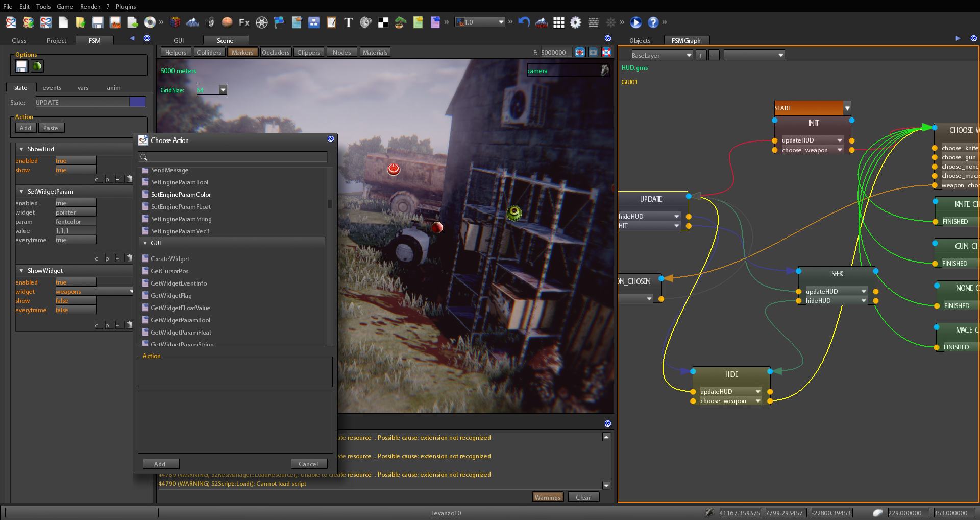This screenshot has height=520, width=980.
Task: Click the undo arrow icon
Action: 524,22
